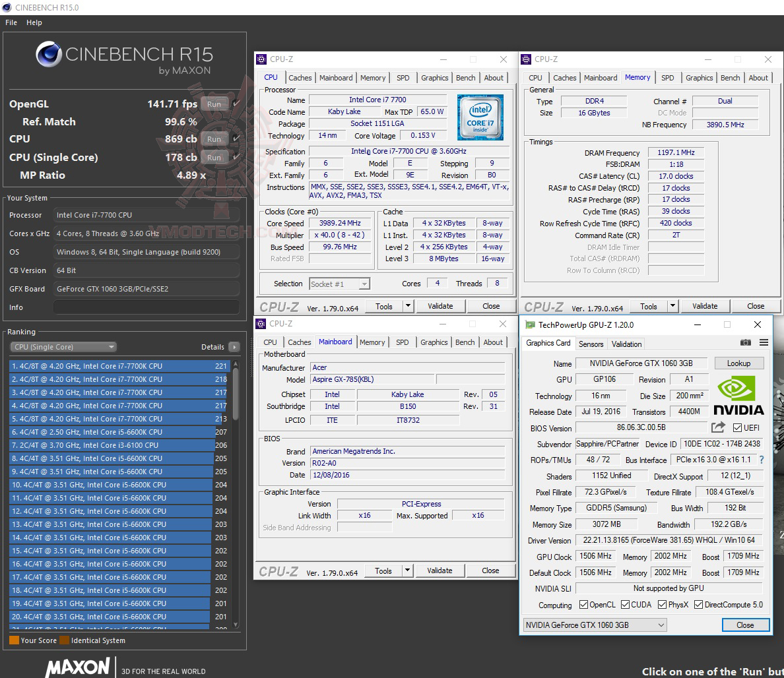Switch to Validation tab in GPU-Z
The width and height of the screenshot is (784, 678).
[626, 344]
